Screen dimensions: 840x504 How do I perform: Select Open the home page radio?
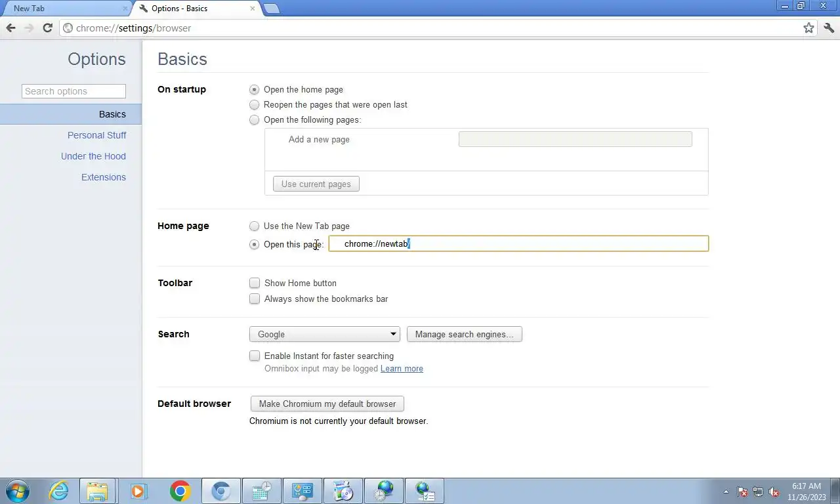[x=255, y=90]
